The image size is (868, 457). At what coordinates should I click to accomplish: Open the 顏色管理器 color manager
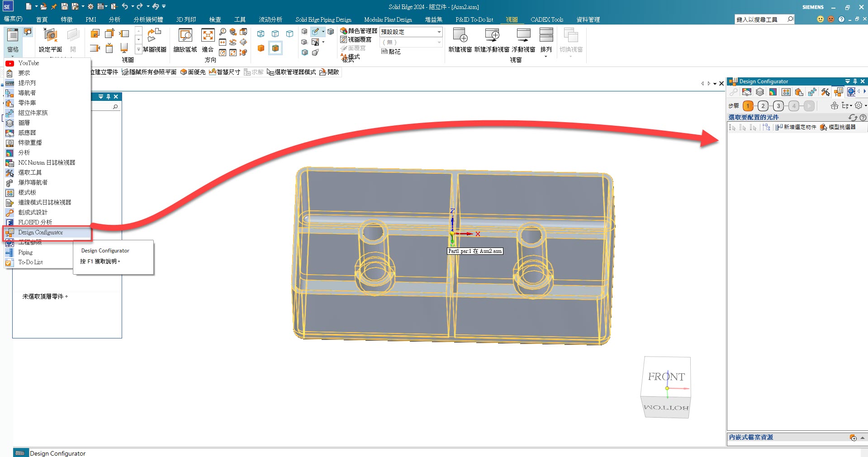pos(359,31)
